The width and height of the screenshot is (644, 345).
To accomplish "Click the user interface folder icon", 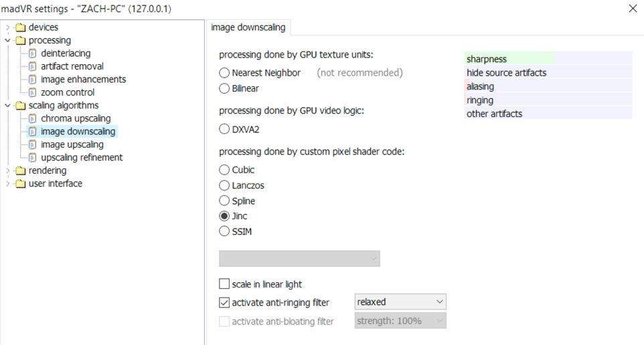I will click(x=20, y=184).
